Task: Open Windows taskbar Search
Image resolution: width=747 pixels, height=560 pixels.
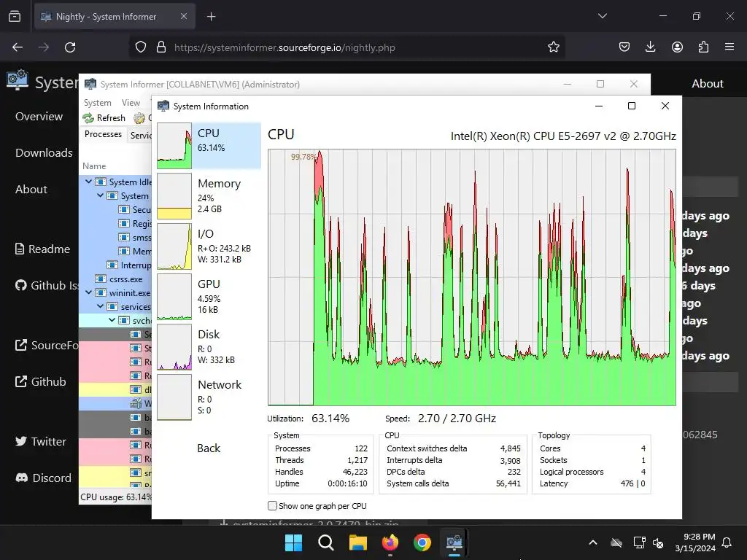Action: [326, 542]
